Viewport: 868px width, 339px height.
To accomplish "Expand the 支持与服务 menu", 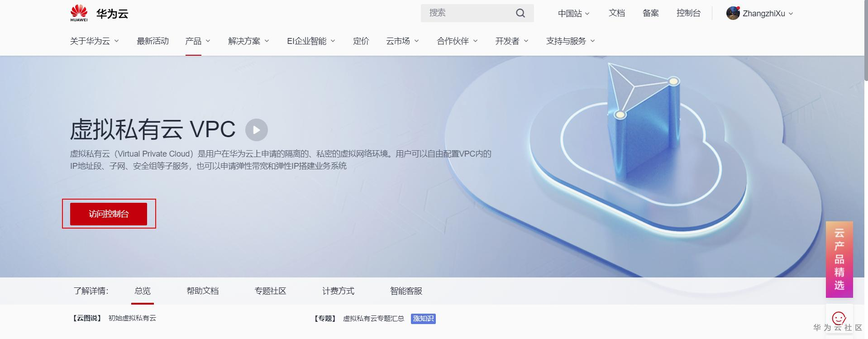I will [x=571, y=41].
